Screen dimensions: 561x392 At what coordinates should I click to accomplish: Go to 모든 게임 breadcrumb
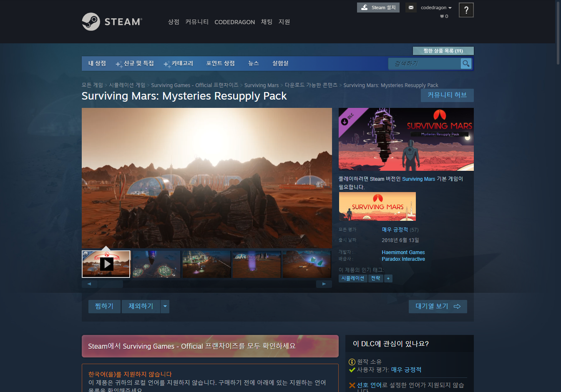[92, 85]
